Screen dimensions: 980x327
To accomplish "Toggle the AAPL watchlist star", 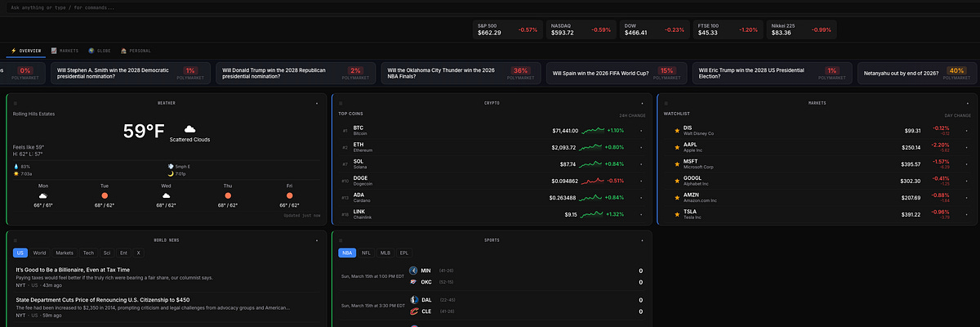I will click(676, 147).
